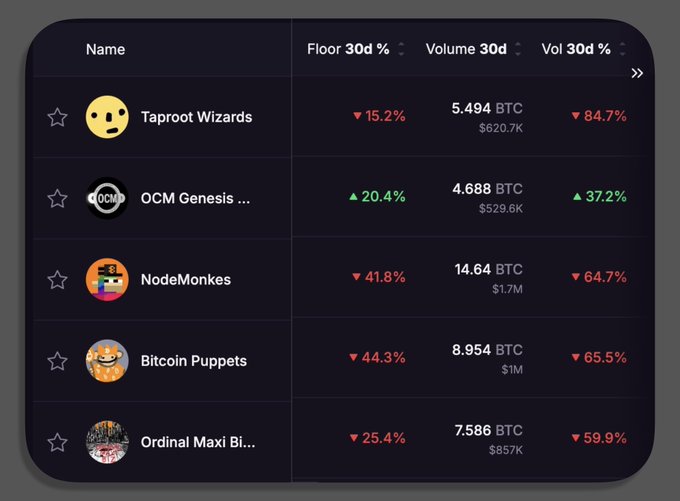Select the NodeMonkes pixel avatar
The image size is (680, 501).
tap(107, 279)
